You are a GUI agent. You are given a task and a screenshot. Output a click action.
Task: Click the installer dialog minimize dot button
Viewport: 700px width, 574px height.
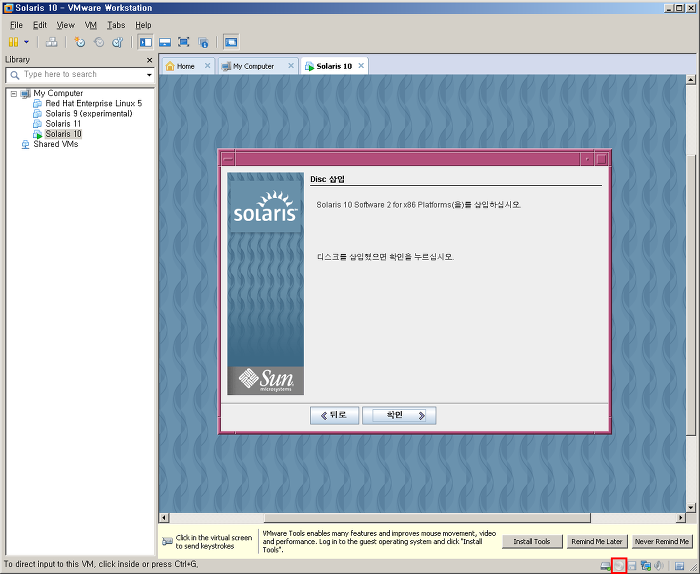pos(587,159)
